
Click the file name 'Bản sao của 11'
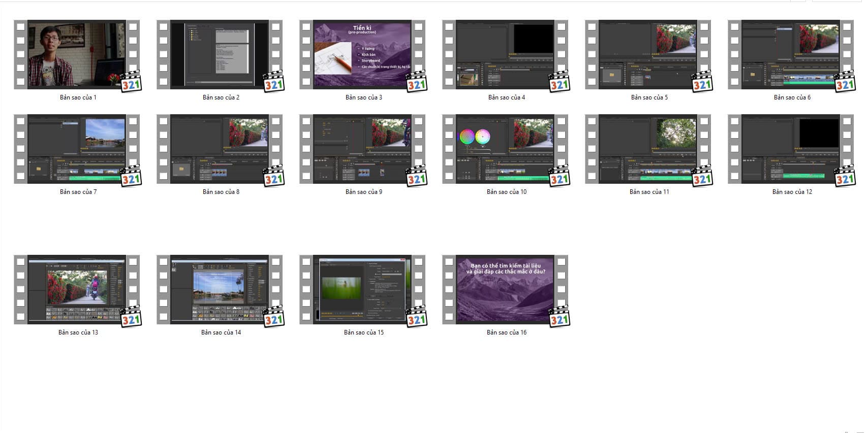[x=649, y=192]
